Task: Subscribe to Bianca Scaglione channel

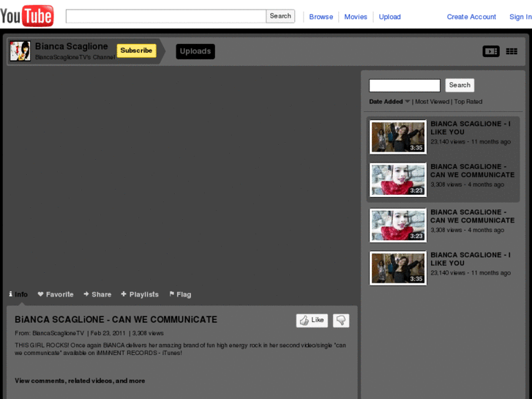Action: click(x=136, y=51)
